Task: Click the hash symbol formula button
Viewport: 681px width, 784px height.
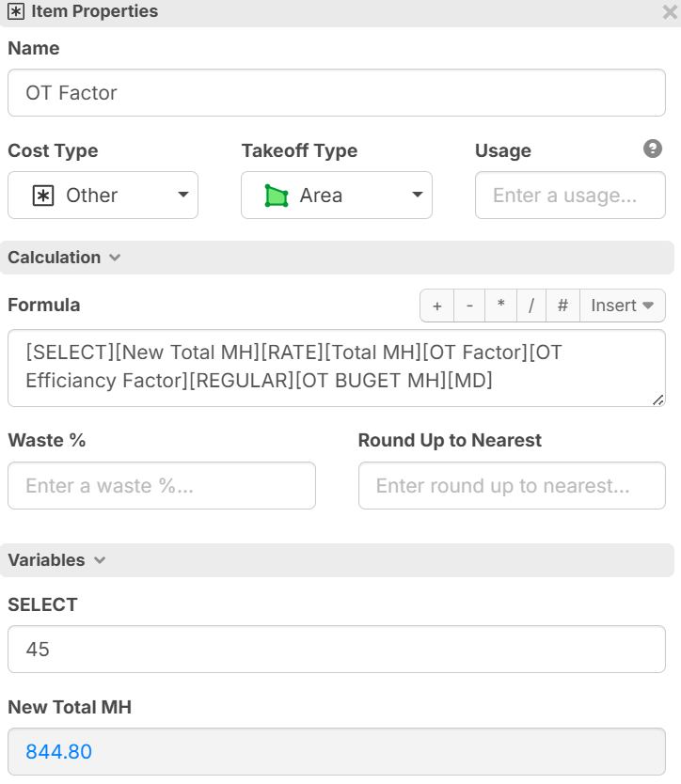Action: pyautogui.click(x=562, y=306)
